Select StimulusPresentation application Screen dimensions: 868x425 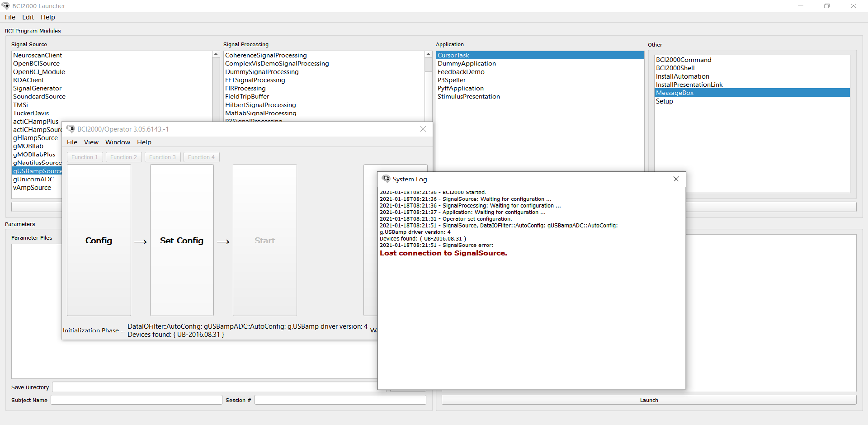click(468, 96)
